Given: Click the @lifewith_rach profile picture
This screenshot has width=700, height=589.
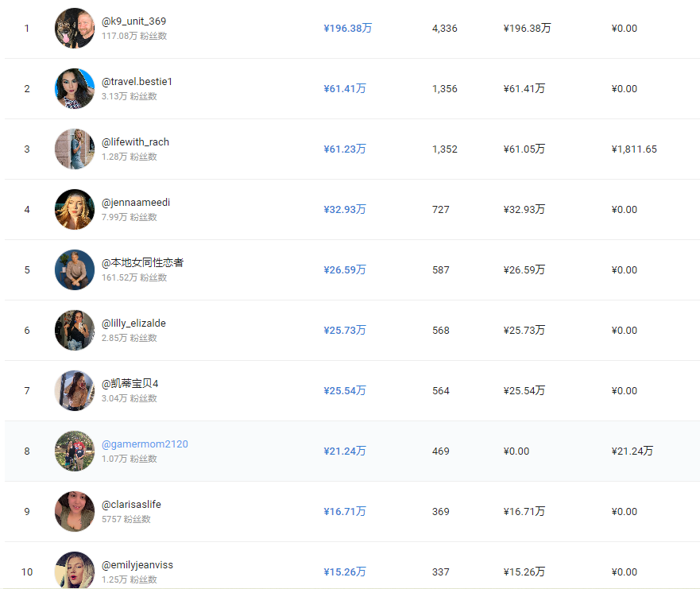Looking at the screenshot, I should pyautogui.click(x=75, y=149).
